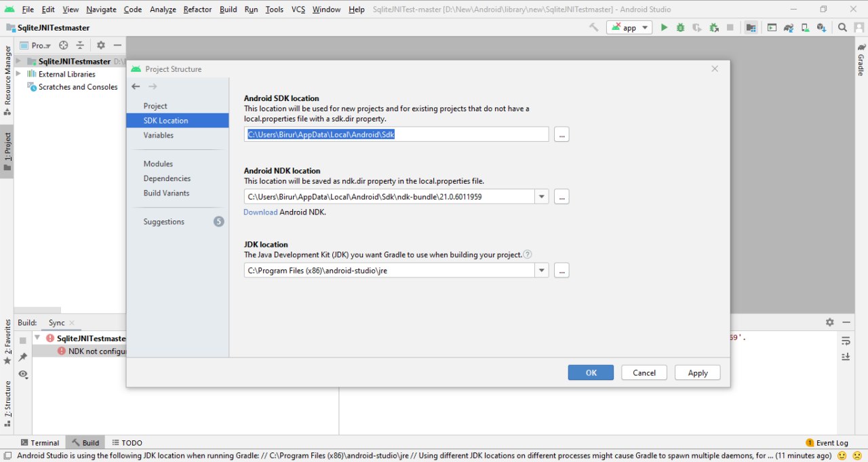Click the run with coverage icon
This screenshot has width=868, height=462.
pyautogui.click(x=696, y=28)
